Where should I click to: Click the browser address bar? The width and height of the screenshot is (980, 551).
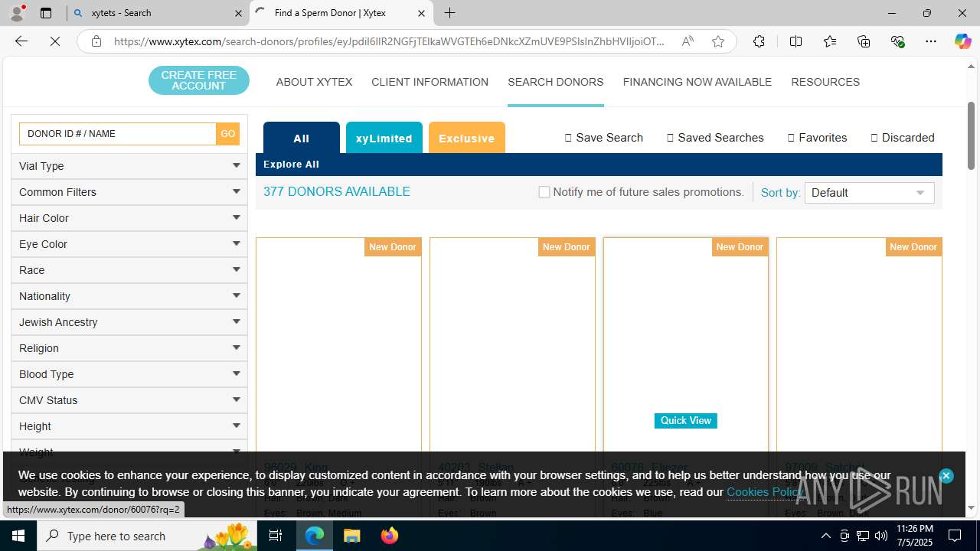click(389, 41)
